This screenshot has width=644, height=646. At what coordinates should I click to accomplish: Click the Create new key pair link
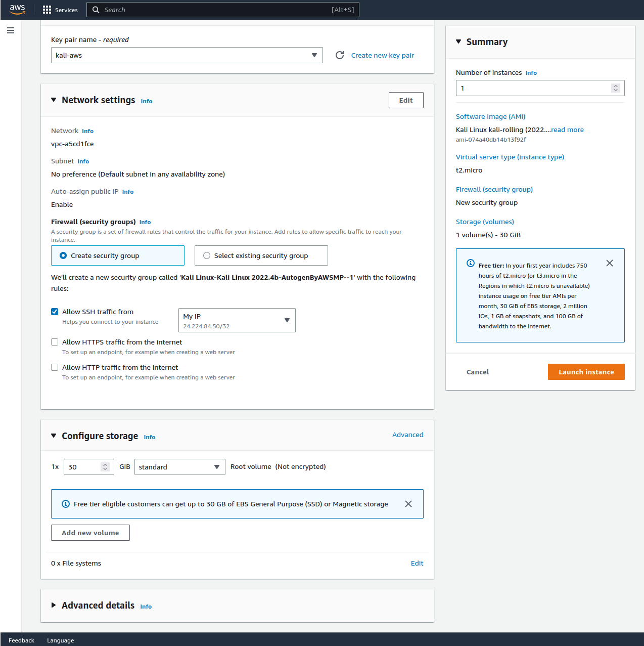382,55
